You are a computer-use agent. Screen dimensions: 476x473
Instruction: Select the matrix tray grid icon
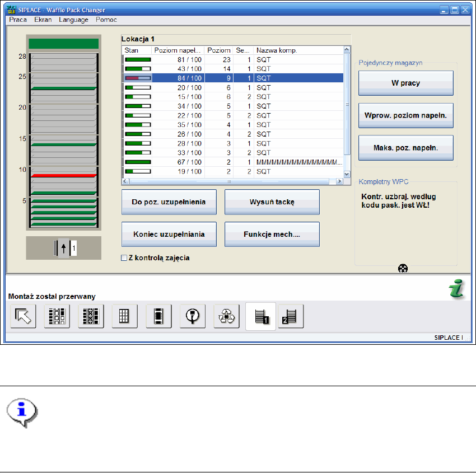click(x=124, y=316)
